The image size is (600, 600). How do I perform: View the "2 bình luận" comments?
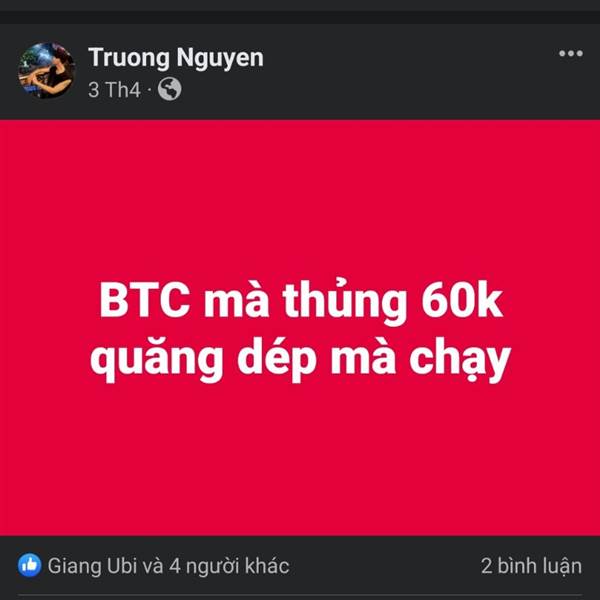(531, 566)
